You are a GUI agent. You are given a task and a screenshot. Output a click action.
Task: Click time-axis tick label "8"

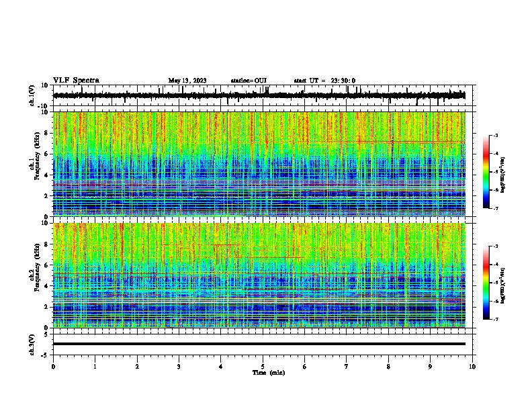point(388,367)
